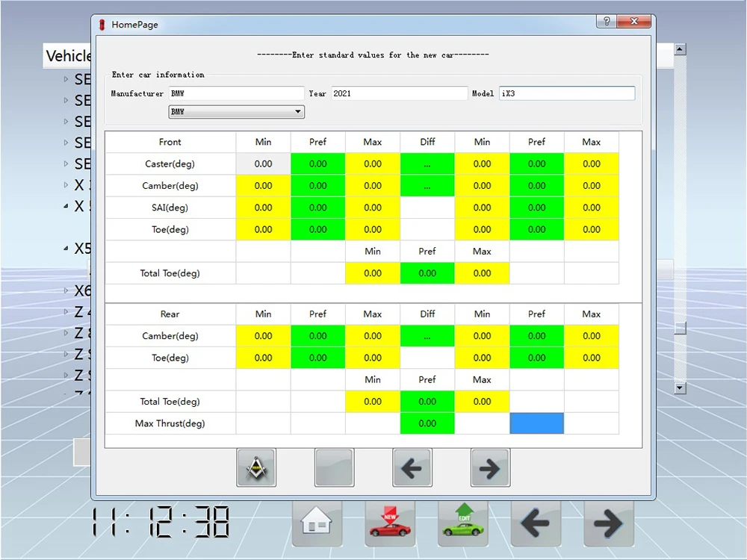Select the gray Front Caster Min cell
The height and width of the screenshot is (560, 747).
263,164
